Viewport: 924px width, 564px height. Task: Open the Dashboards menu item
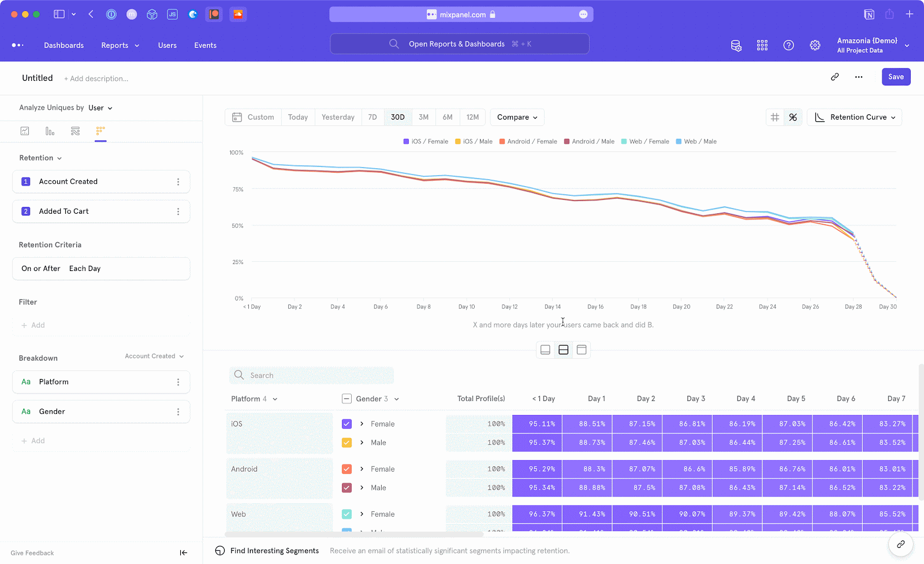(64, 45)
